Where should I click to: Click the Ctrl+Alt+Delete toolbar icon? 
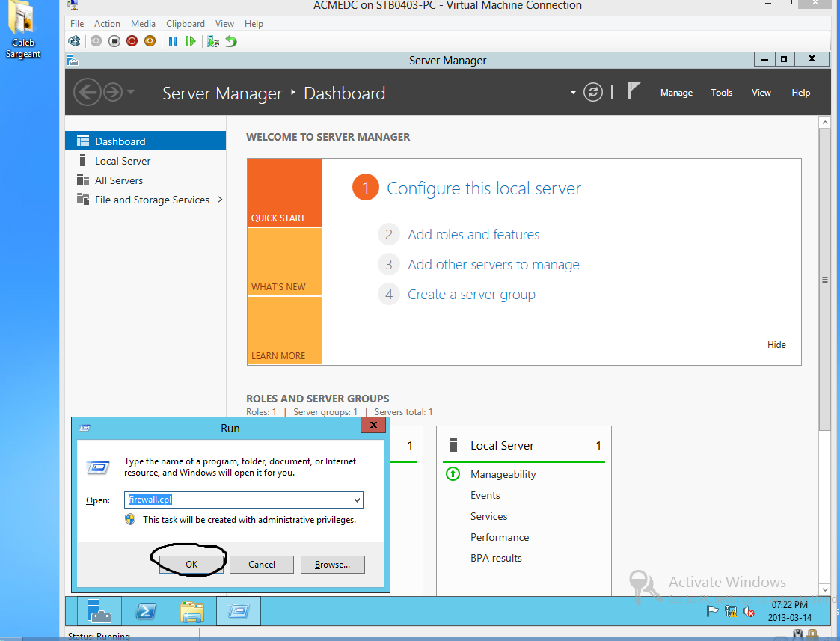[74, 41]
